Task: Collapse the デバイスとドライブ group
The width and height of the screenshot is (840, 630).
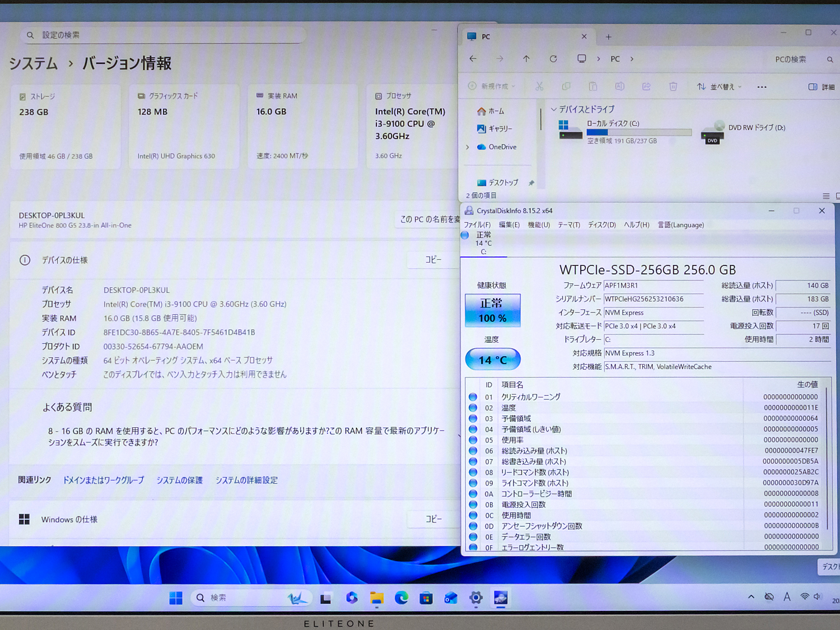Action: [x=554, y=109]
